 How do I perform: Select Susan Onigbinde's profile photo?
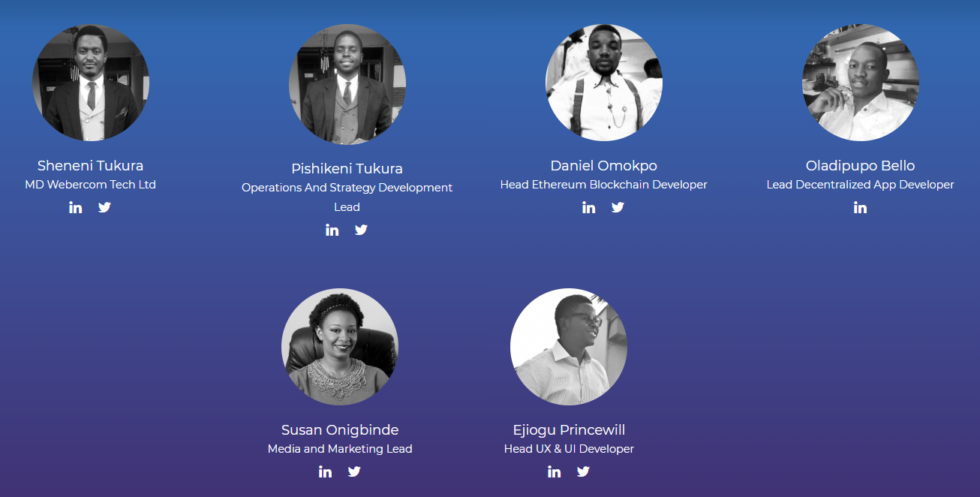point(340,347)
